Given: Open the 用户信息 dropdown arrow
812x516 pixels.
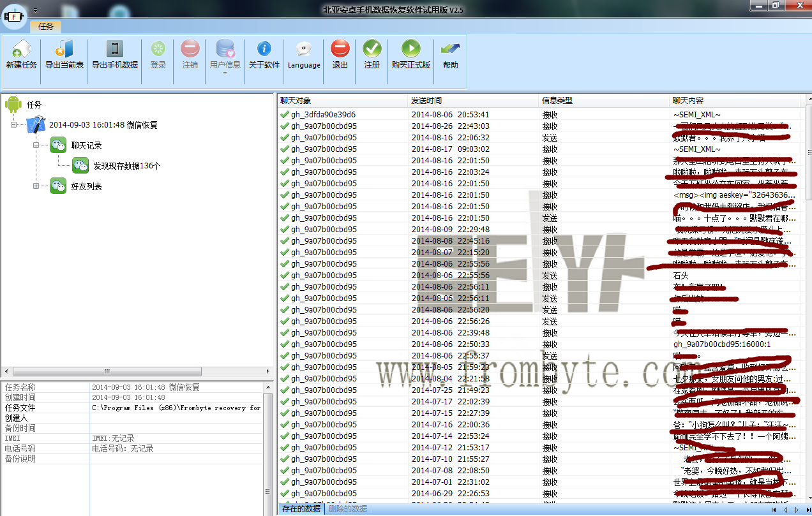Looking at the screenshot, I should pos(225,73).
